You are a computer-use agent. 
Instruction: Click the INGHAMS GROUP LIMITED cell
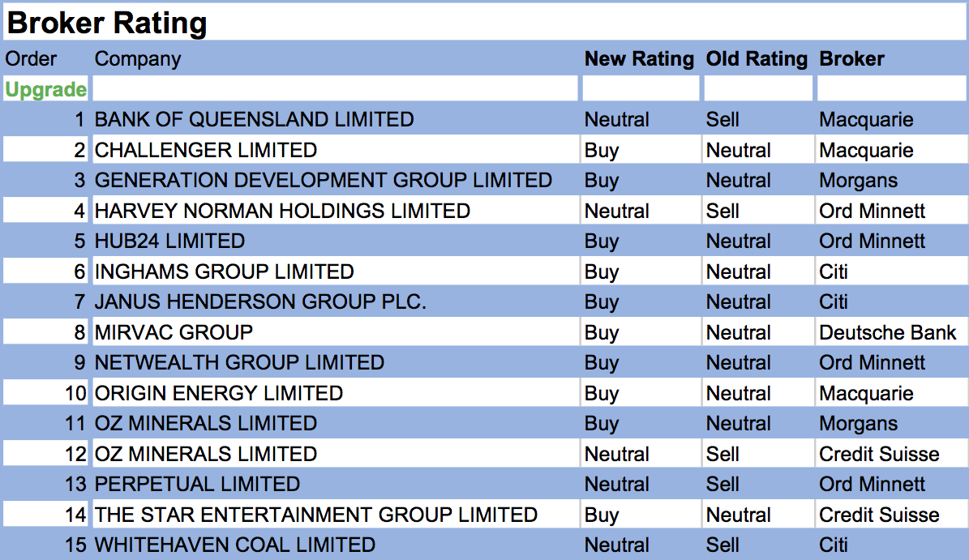tap(225, 271)
